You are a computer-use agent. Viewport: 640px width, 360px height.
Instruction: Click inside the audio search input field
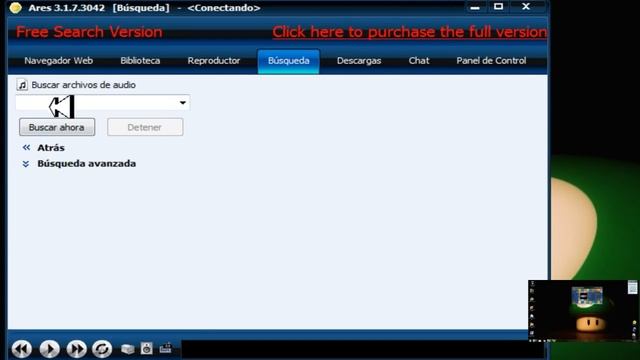click(x=102, y=102)
